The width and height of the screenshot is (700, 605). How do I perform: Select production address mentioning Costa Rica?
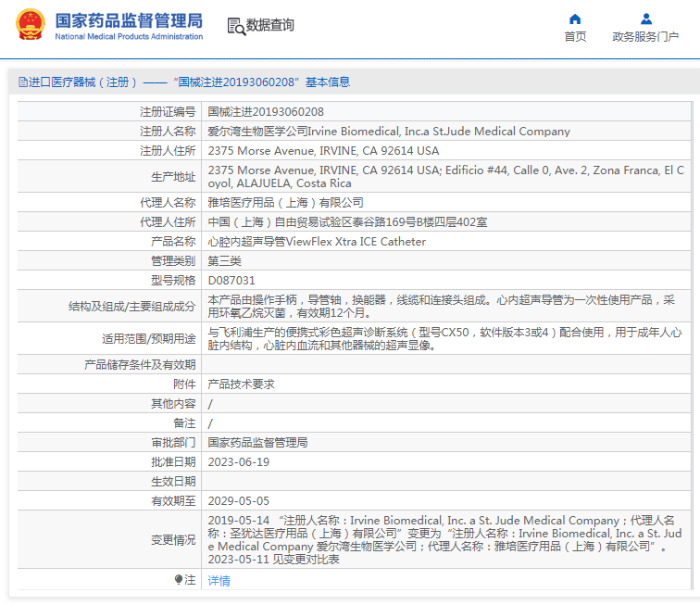446,176
